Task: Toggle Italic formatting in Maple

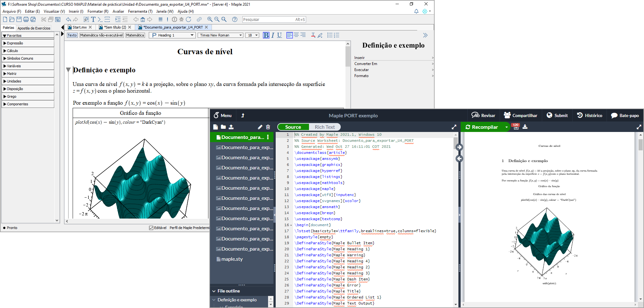Action: pos(273,35)
